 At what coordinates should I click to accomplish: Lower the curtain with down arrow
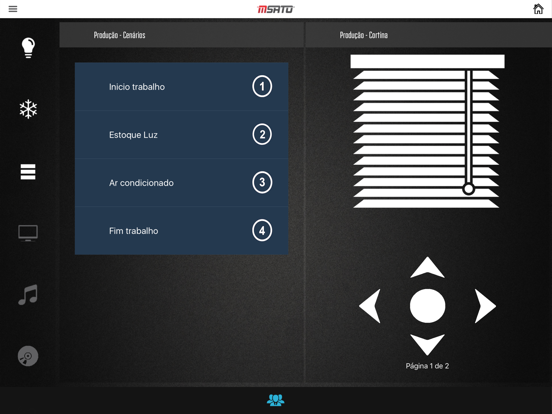pos(427,344)
